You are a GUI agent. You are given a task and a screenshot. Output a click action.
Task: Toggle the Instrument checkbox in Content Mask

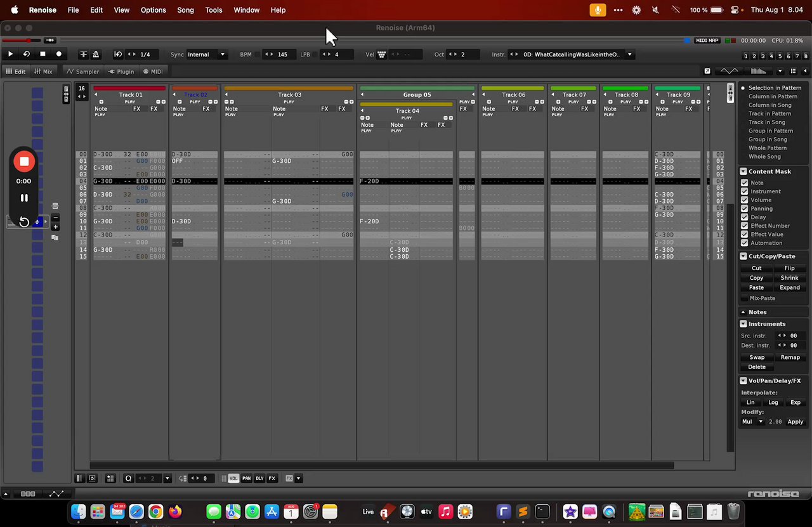[x=745, y=192]
